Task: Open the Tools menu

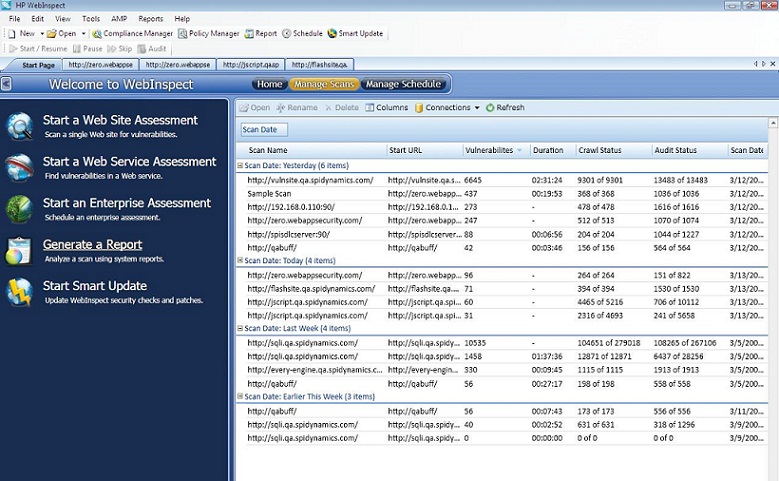Action: tap(91, 19)
